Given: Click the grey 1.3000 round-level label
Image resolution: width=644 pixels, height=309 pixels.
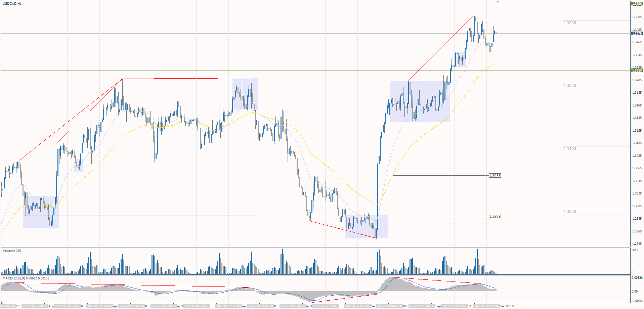Looking at the screenshot, I should [x=570, y=212].
